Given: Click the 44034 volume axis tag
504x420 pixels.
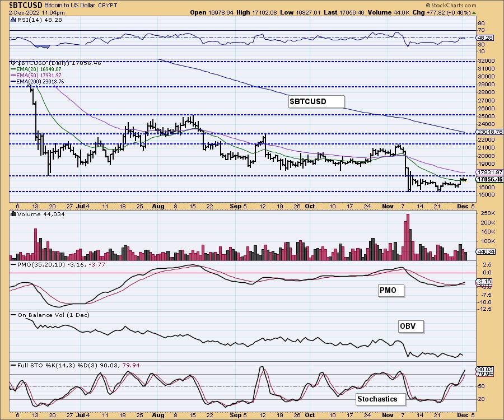Looking at the screenshot, I should 486,251.
